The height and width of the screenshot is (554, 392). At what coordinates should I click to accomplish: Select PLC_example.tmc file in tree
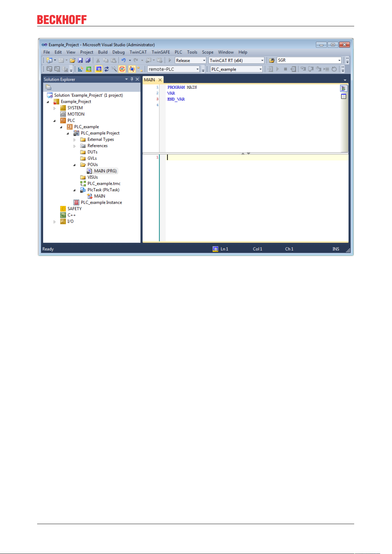click(104, 183)
